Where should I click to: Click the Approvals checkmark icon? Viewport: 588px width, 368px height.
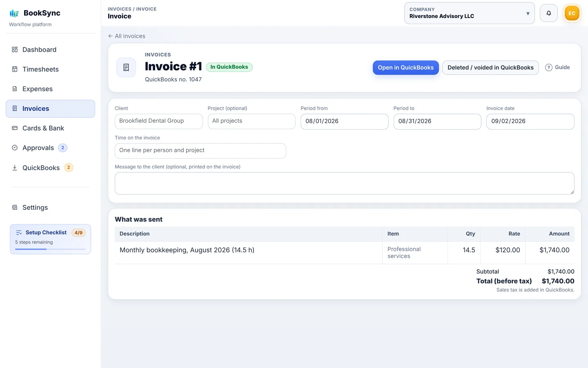click(15, 148)
